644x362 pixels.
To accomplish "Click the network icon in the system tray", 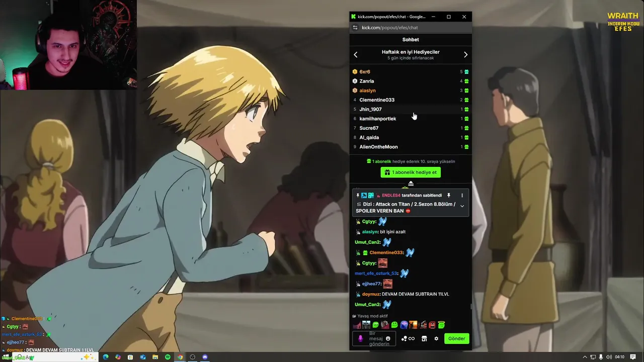I will pyautogui.click(x=593, y=357).
